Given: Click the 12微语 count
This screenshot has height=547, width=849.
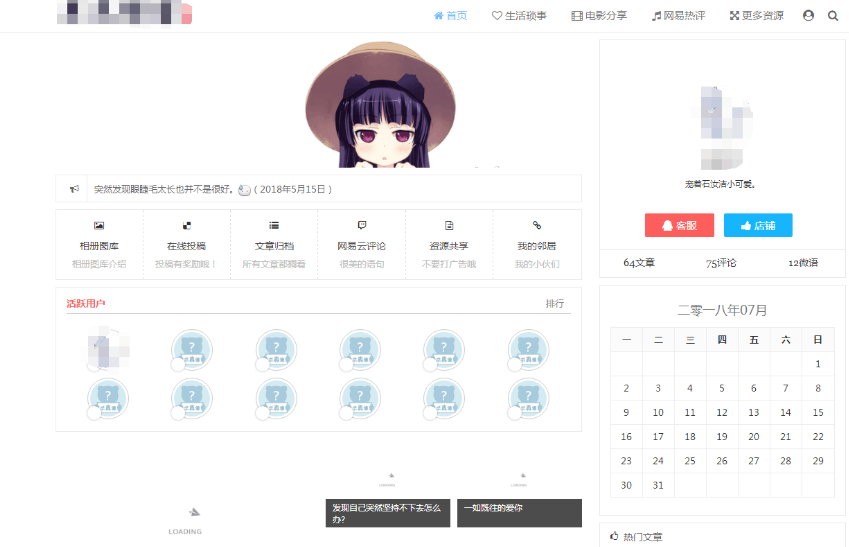Looking at the screenshot, I should pos(803,263).
